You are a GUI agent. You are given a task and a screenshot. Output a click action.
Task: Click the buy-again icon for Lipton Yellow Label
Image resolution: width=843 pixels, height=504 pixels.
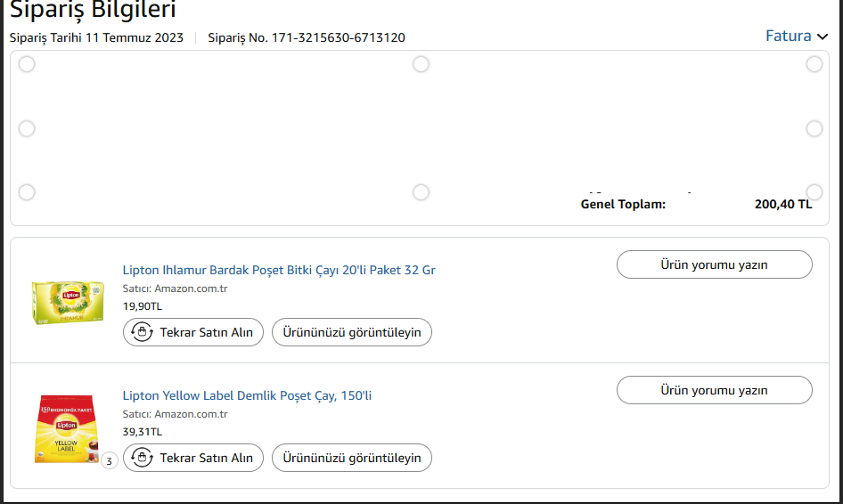[x=141, y=458]
